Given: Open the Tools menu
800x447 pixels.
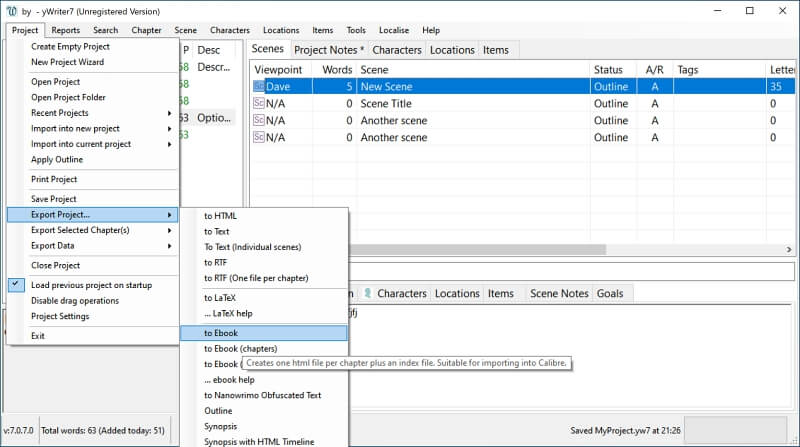Looking at the screenshot, I should pyautogui.click(x=356, y=30).
